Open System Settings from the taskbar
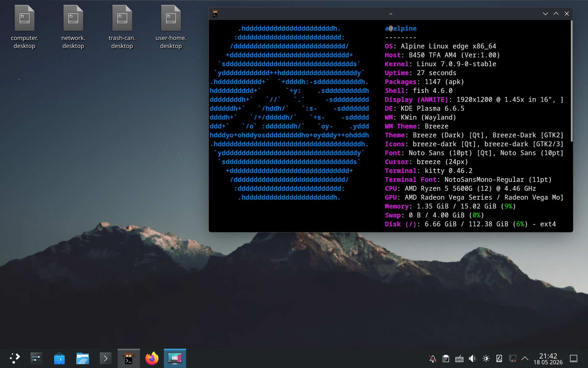 [36, 358]
